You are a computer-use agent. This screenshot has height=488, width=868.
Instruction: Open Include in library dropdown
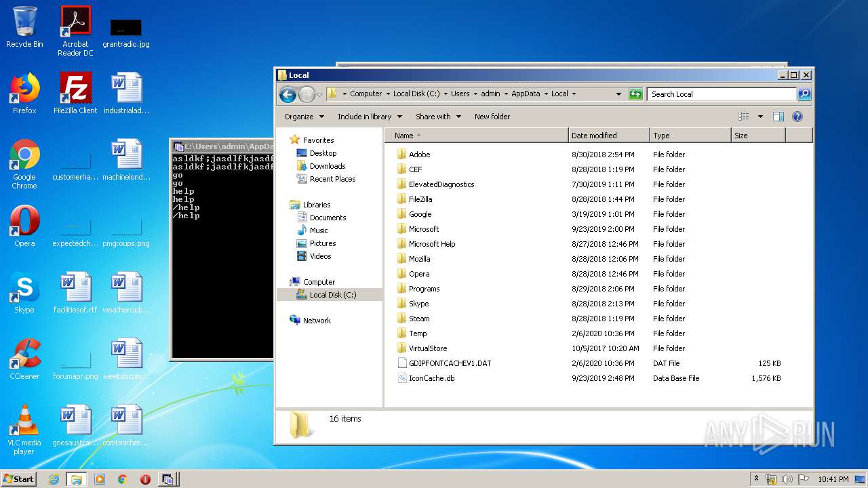[370, 117]
